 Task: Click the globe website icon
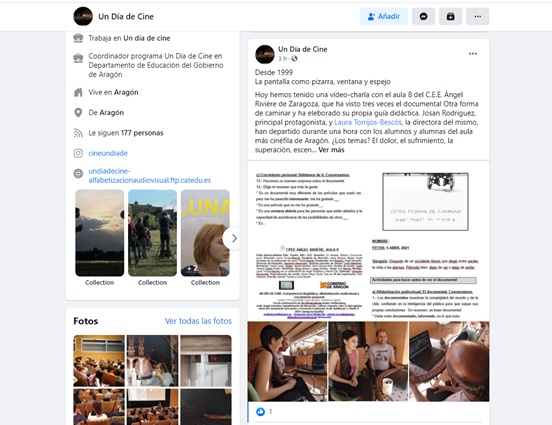(78, 173)
